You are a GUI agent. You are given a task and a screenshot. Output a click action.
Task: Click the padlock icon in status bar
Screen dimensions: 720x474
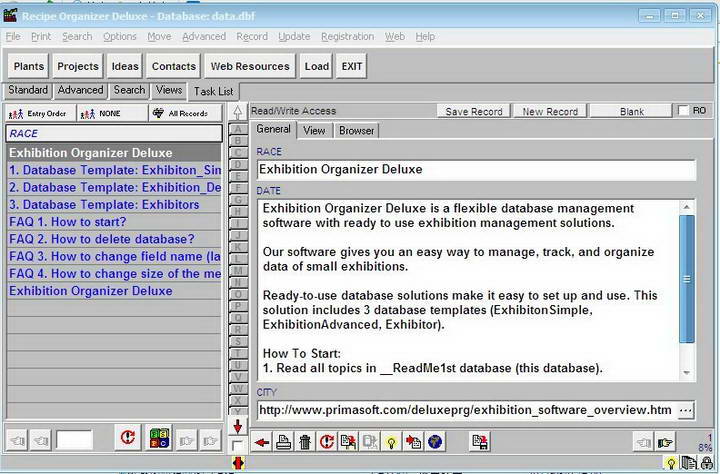(707, 463)
